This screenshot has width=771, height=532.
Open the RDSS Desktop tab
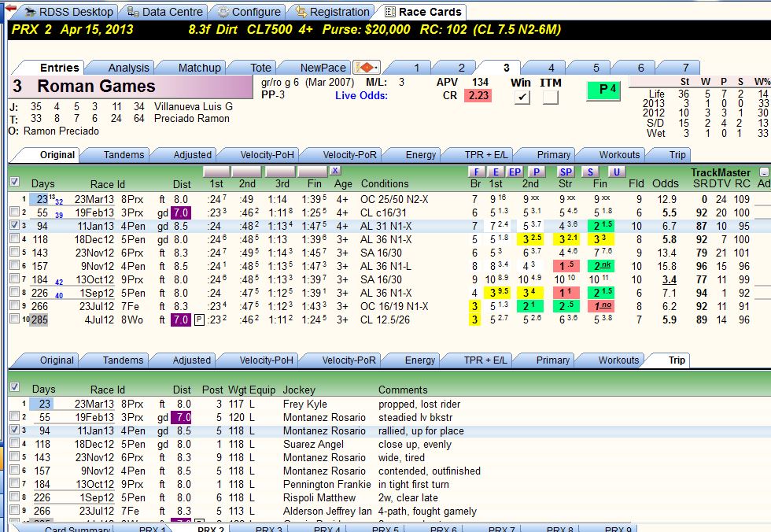click(69, 12)
